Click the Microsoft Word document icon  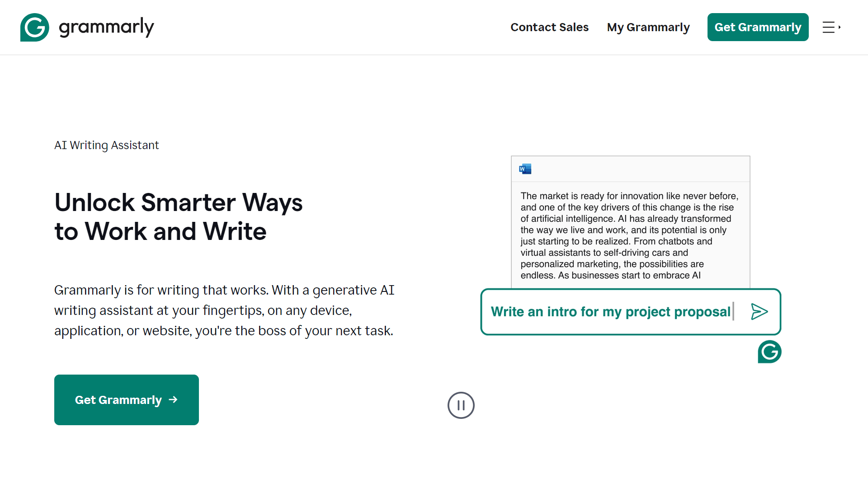525,169
